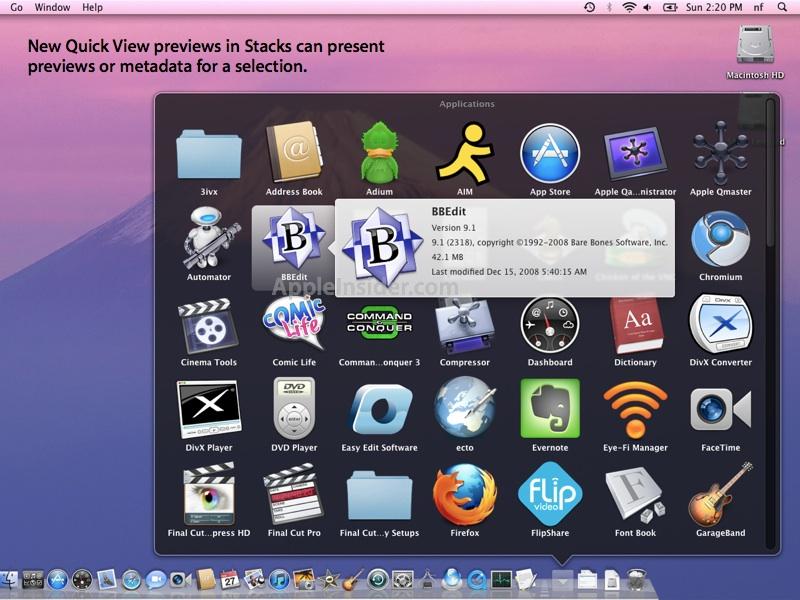Click "42.1 MB" size in preview
800x600 pixels.
point(447,257)
